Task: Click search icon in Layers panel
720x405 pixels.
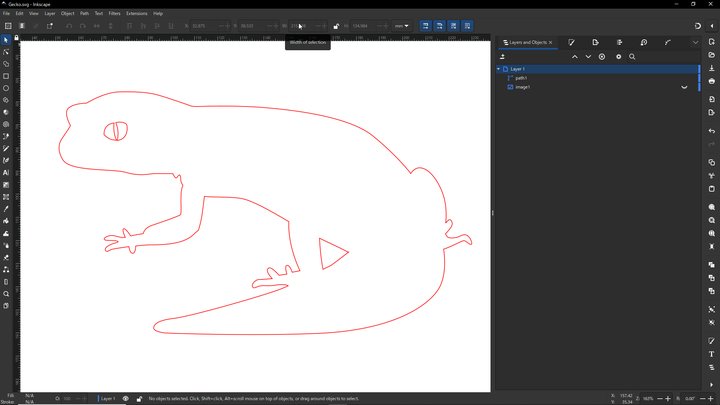Action: click(x=632, y=56)
